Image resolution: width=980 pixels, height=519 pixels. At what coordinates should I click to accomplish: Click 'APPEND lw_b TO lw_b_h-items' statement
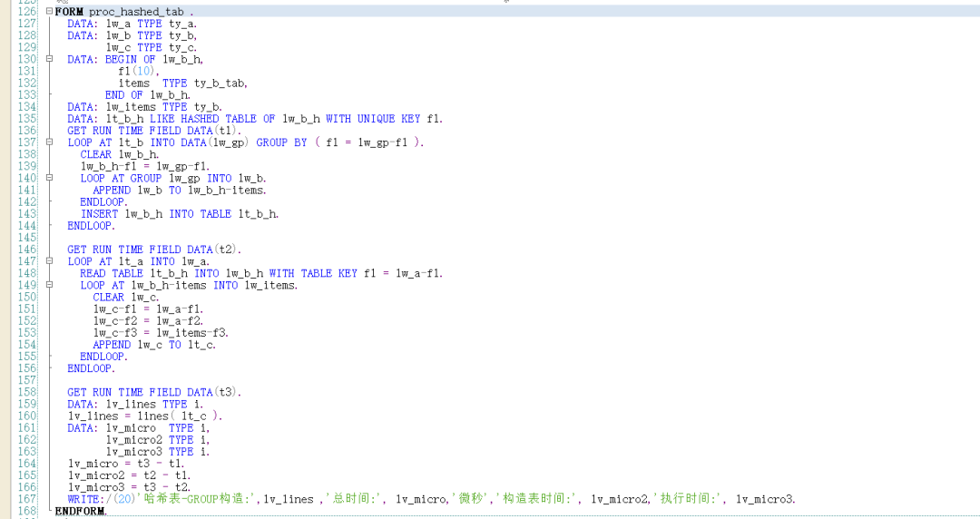[179, 190]
